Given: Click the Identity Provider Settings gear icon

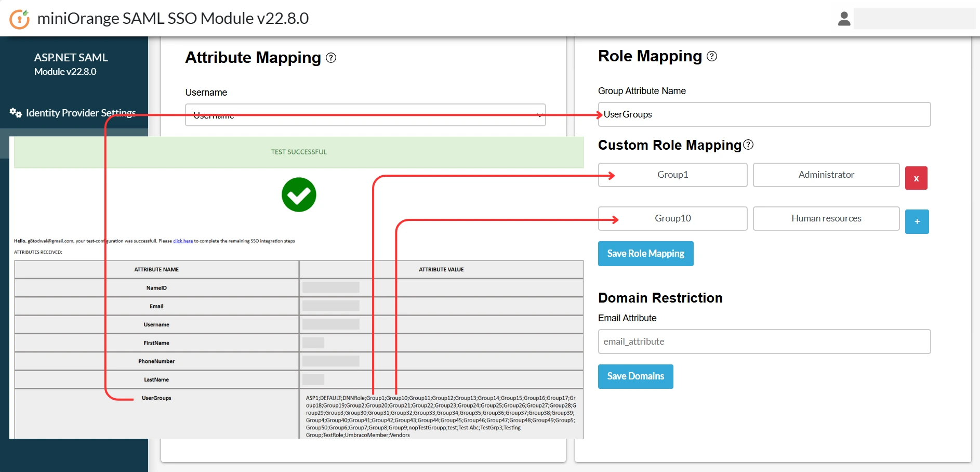Looking at the screenshot, I should pyautogui.click(x=16, y=112).
